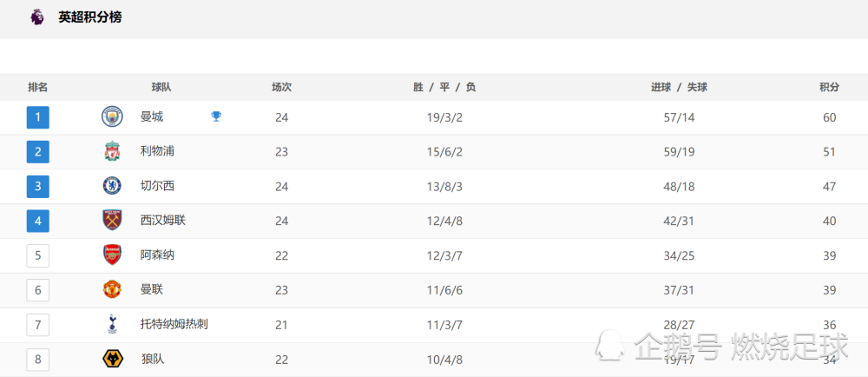Click the Arsenal club crest
868x377 pixels.
tap(112, 255)
